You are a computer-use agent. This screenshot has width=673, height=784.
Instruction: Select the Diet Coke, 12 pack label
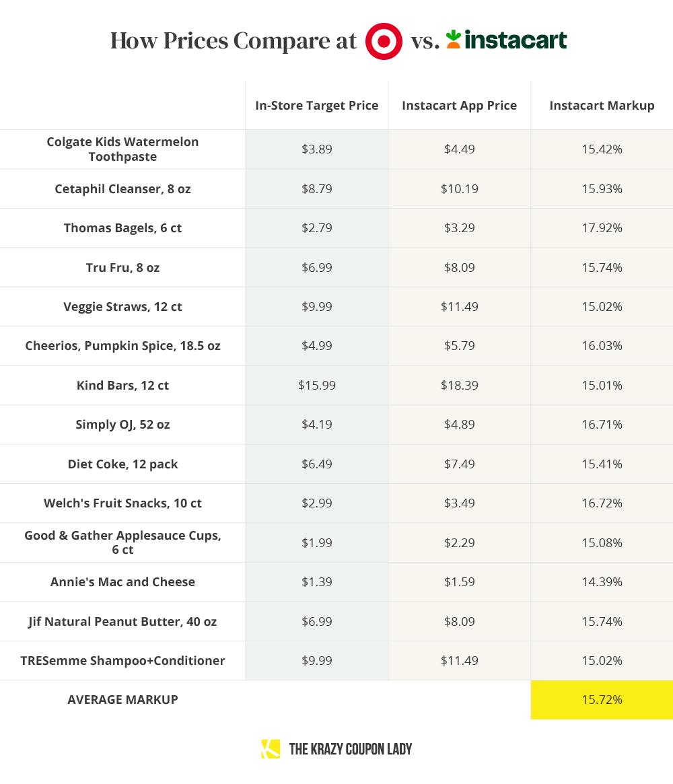pos(122,464)
